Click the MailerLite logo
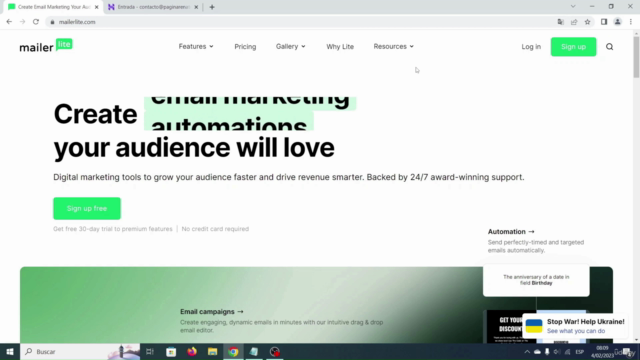This screenshot has height=360, width=640. tap(46, 46)
